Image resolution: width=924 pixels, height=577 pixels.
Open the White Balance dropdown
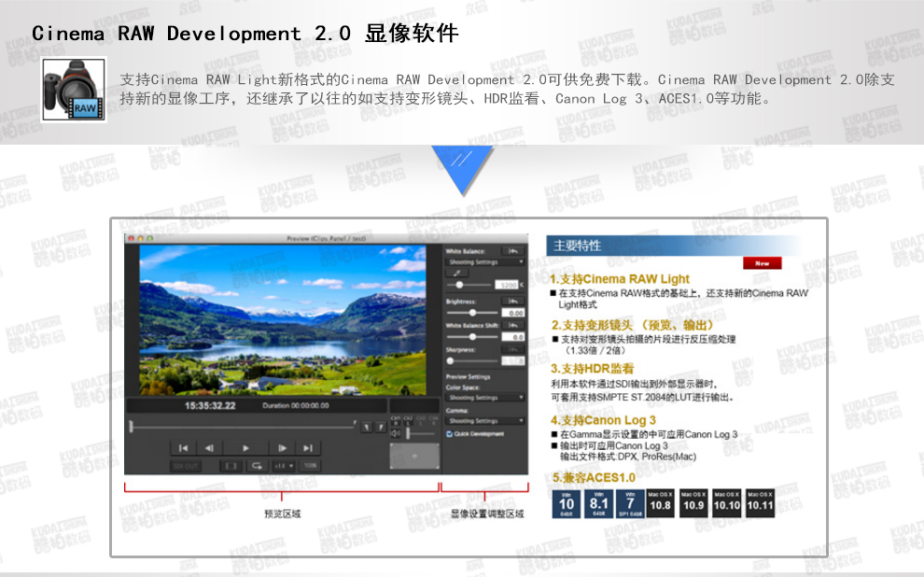pos(485,261)
